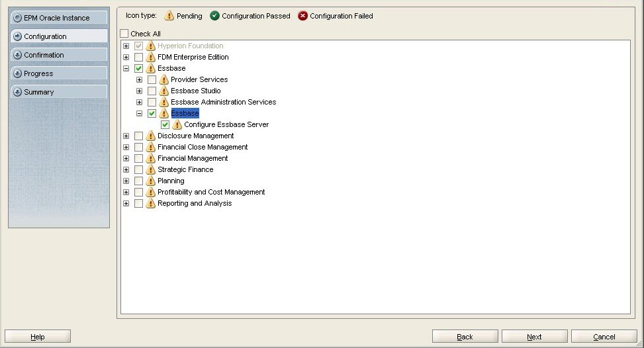Check the Essbase Administration Services checkbox
Screen dimensions: 644x348
(152, 102)
